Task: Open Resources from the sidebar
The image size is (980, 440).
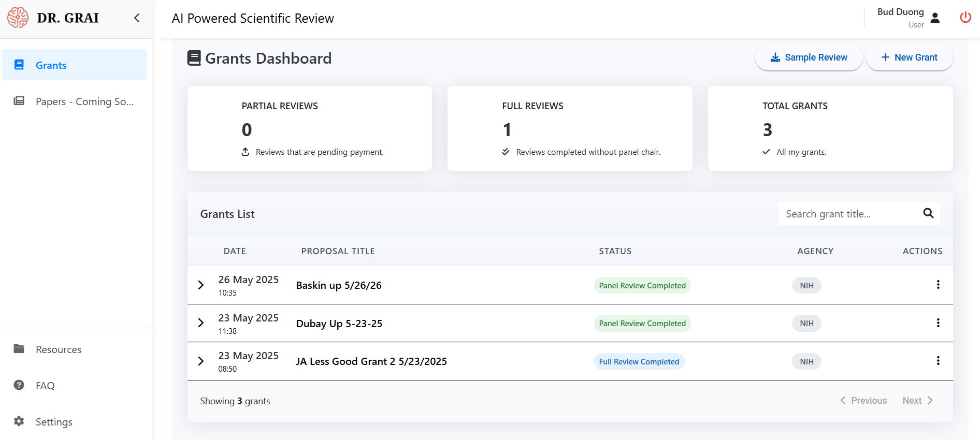Action: [58, 349]
